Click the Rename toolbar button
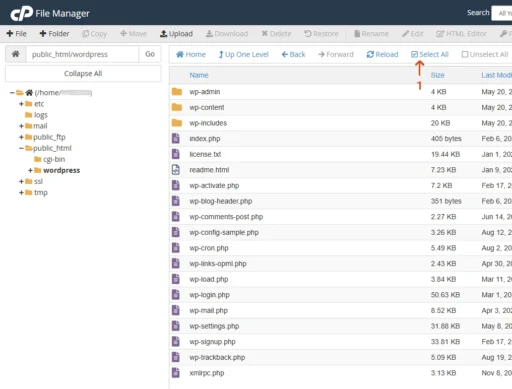 (x=371, y=34)
